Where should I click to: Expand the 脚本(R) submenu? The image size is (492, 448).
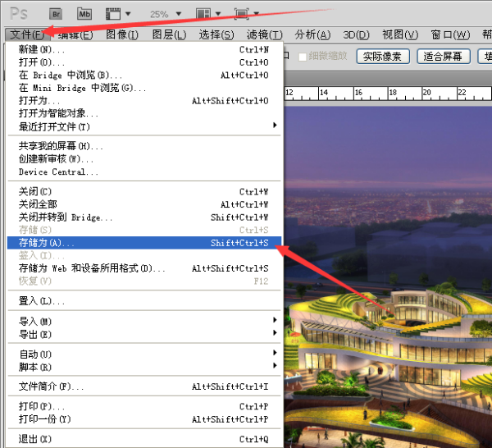144,367
